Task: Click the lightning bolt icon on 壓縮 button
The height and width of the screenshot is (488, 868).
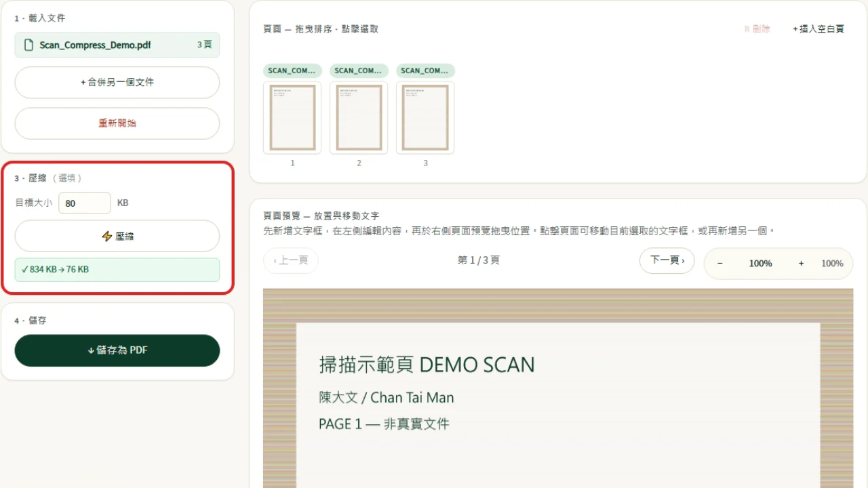Action: pyautogui.click(x=106, y=236)
